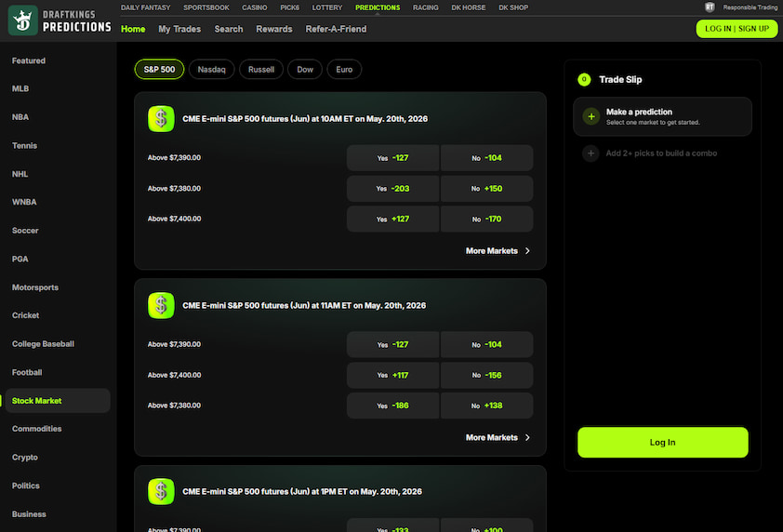The width and height of the screenshot is (783, 532).
Task: Pick Yes -203 for 10AM Above $7,380.00
Action: (x=392, y=188)
